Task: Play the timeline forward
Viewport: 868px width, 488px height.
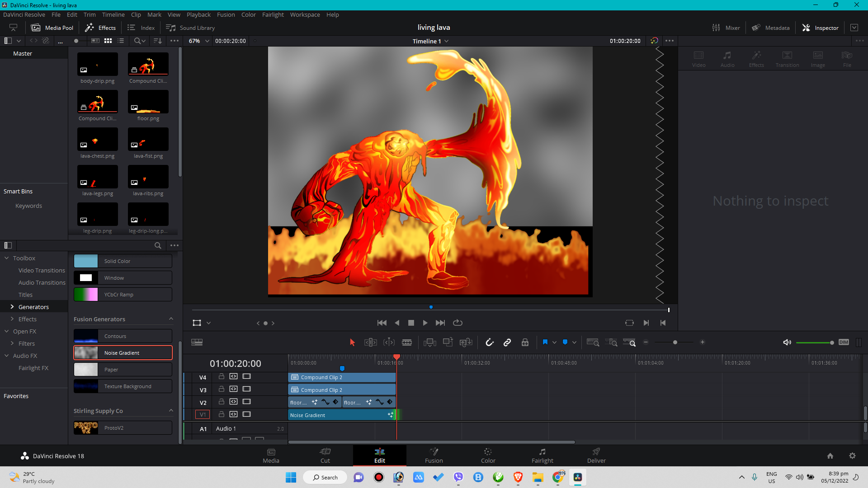Action: tap(425, 323)
